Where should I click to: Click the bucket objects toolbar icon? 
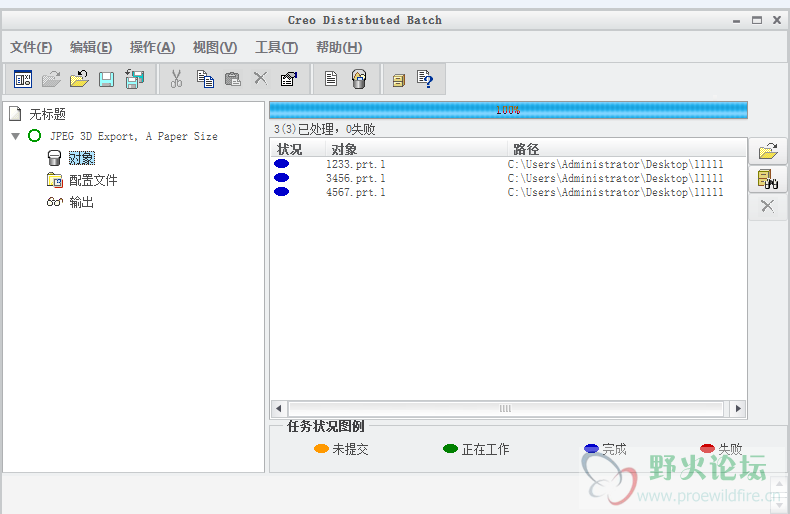359,79
